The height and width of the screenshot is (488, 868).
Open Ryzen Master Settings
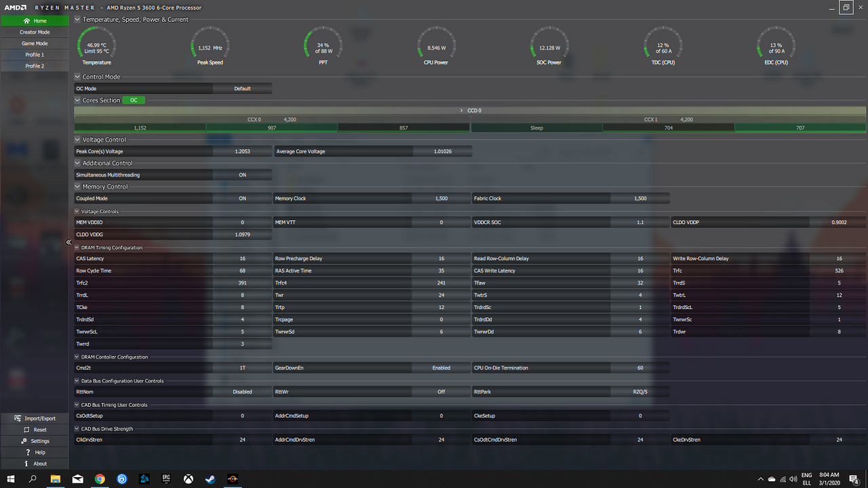point(35,441)
